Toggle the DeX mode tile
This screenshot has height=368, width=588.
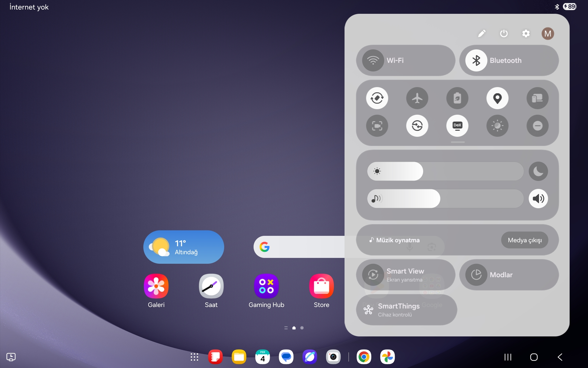tap(457, 126)
